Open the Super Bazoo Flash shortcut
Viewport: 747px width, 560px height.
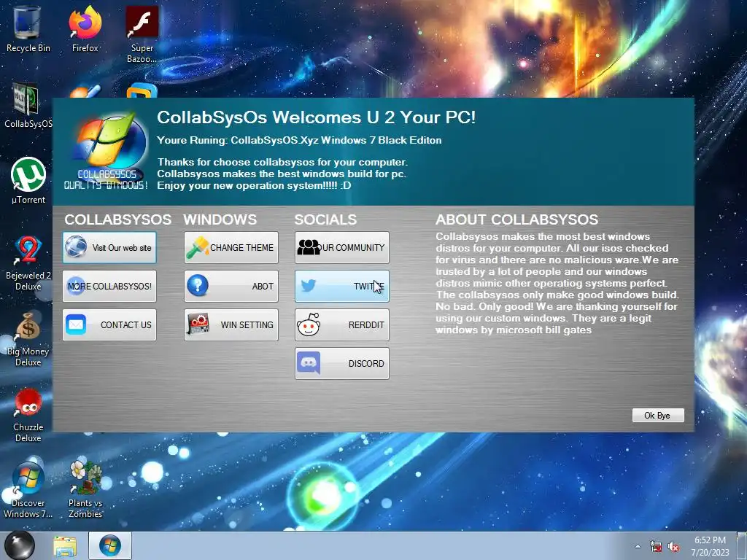(x=142, y=34)
